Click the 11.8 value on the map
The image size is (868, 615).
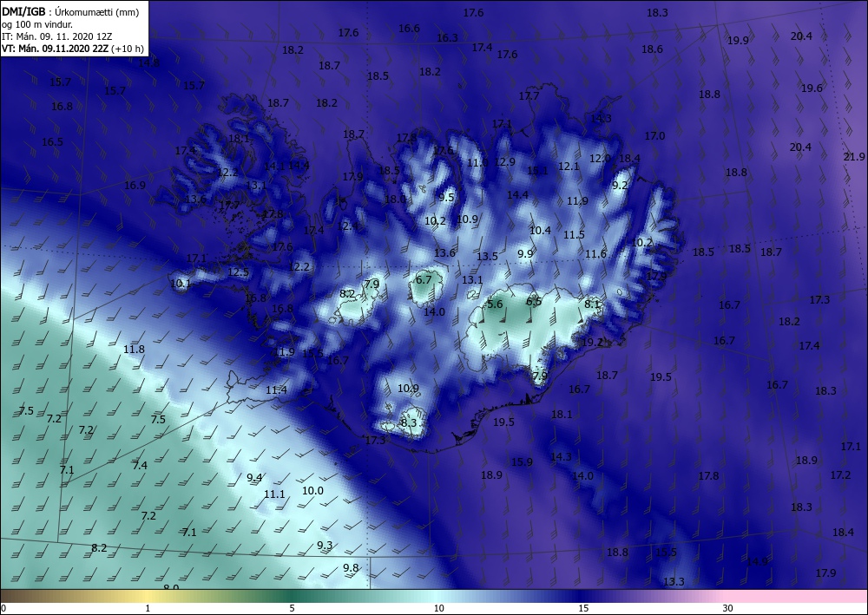[x=134, y=350]
